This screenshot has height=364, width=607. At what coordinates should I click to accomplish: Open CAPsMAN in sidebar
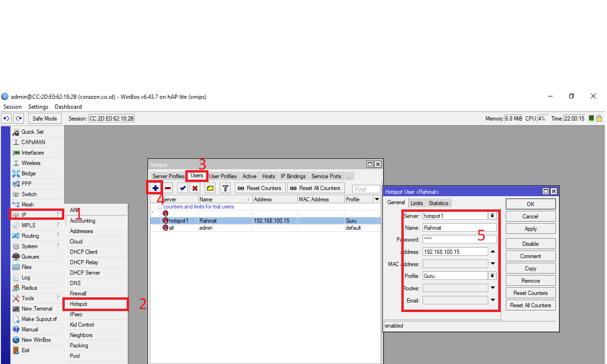(x=37, y=142)
